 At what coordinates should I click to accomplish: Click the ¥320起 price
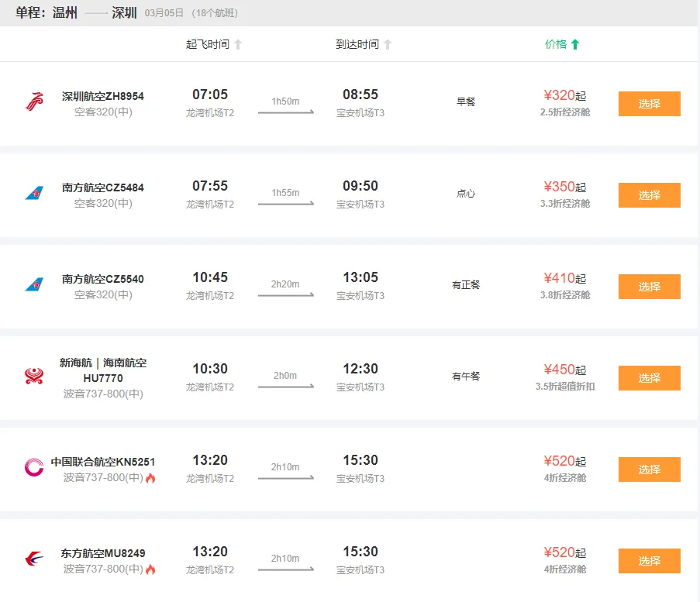(x=565, y=95)
